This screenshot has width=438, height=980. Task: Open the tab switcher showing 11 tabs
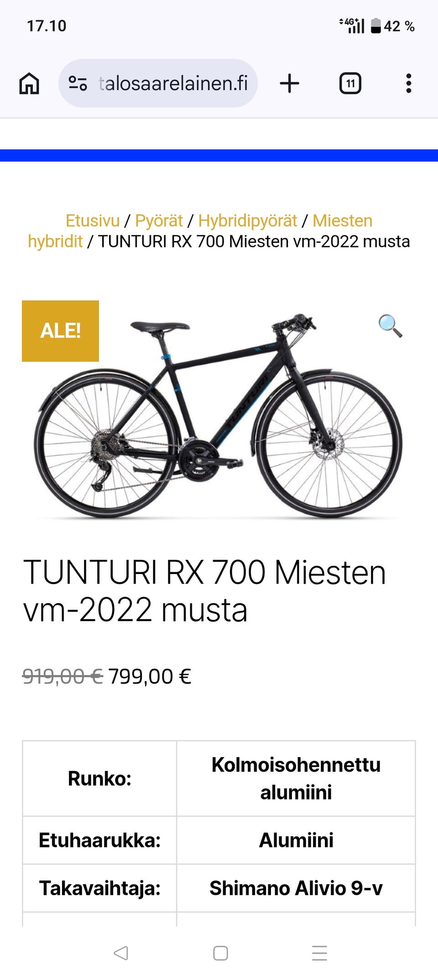point(350,84)
